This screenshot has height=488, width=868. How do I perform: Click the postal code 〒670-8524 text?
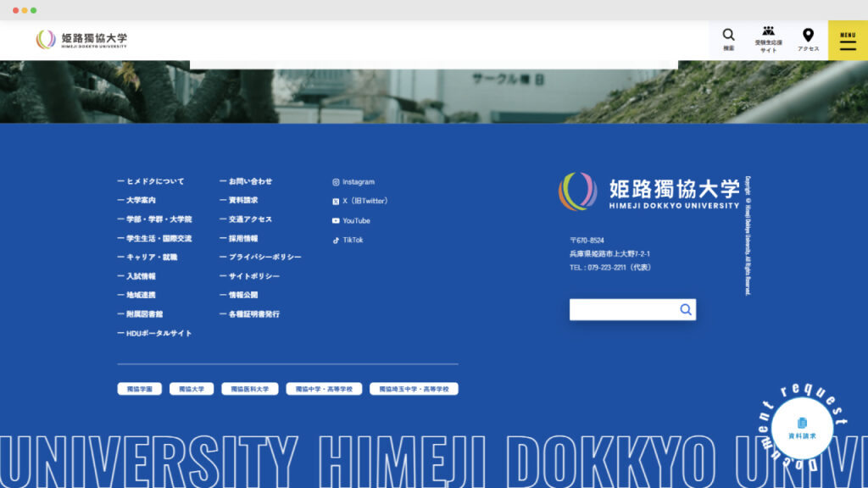(x=587, y=241)
